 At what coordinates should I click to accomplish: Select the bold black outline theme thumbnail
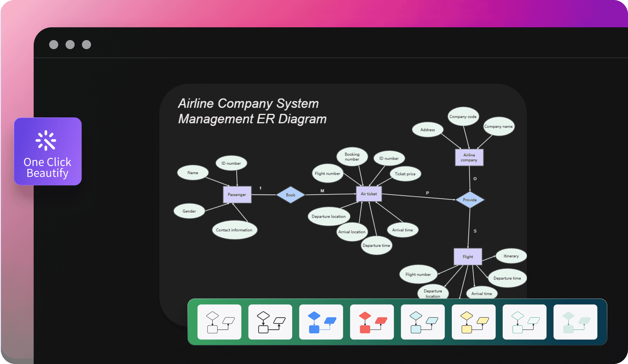[270, 322]
